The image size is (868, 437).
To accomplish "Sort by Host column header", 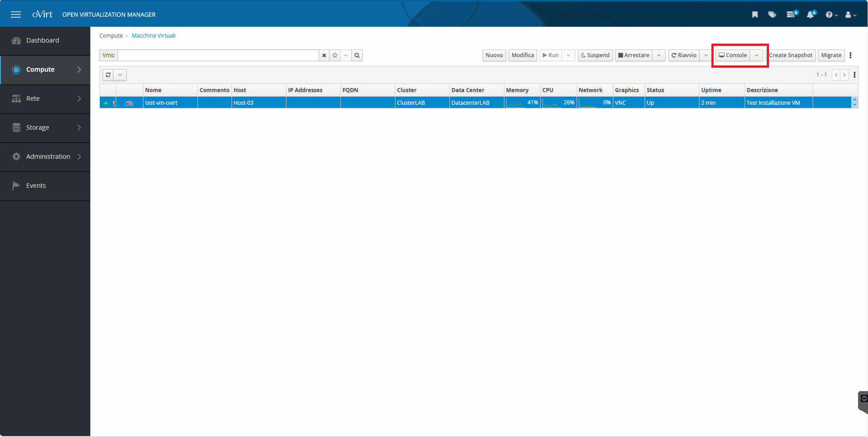I will pyautogui.click(x=259, y=90).
